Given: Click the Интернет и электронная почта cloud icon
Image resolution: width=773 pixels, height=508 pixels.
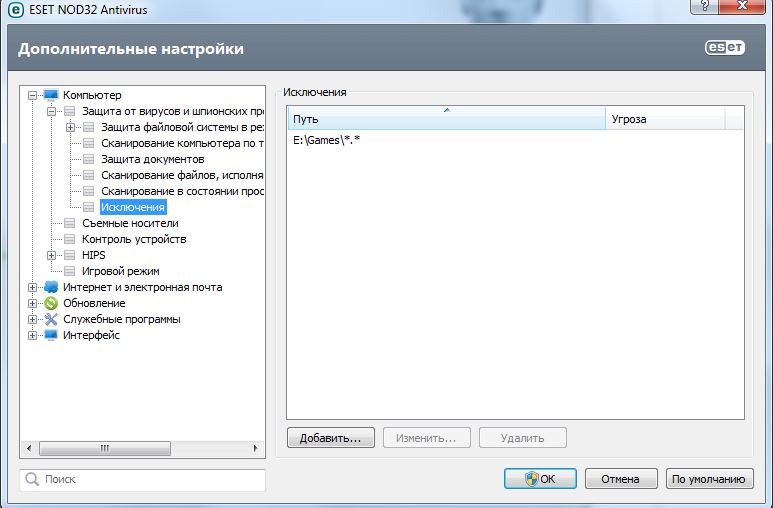Looking at the screenshot, I should (51, 287).
